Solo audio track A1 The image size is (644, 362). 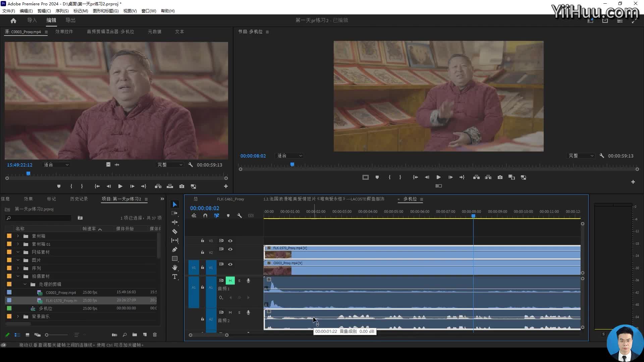click(239, 281)
